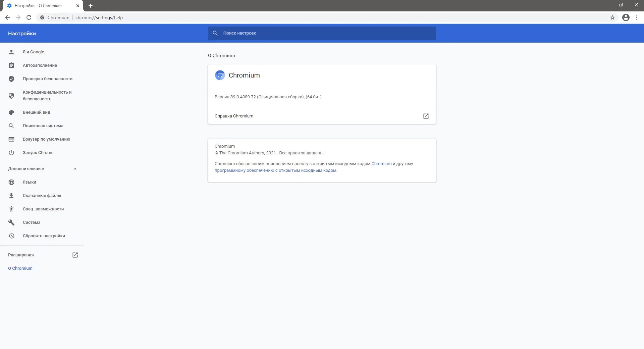Click the external link icon beside Расширения
Viewport: 644px width, 349px height.
(75, 255)
